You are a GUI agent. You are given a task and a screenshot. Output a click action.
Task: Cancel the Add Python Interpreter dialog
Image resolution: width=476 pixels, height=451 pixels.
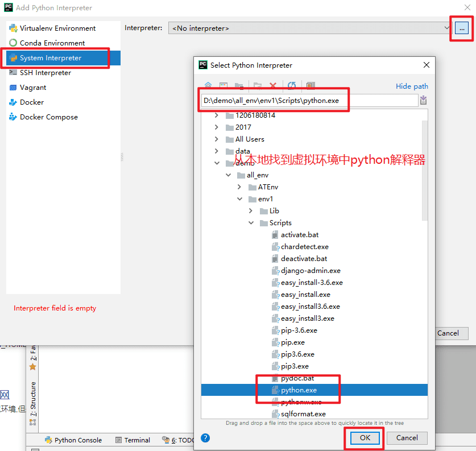(x=452, y=333)
